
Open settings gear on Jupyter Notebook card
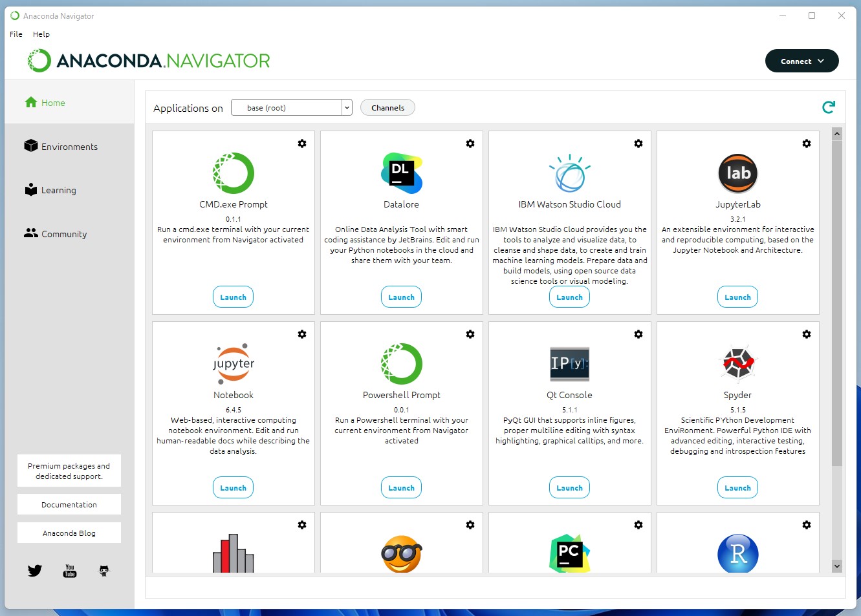302,334
